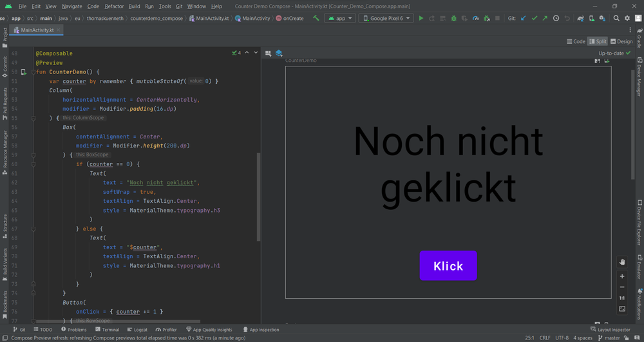Click the run gutter icon beside CounterDemo

point(24,72)
